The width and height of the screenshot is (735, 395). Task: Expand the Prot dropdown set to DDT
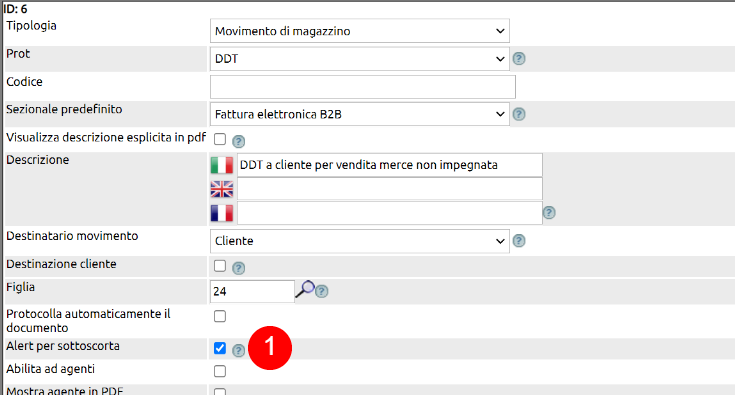tap(360, 59)
